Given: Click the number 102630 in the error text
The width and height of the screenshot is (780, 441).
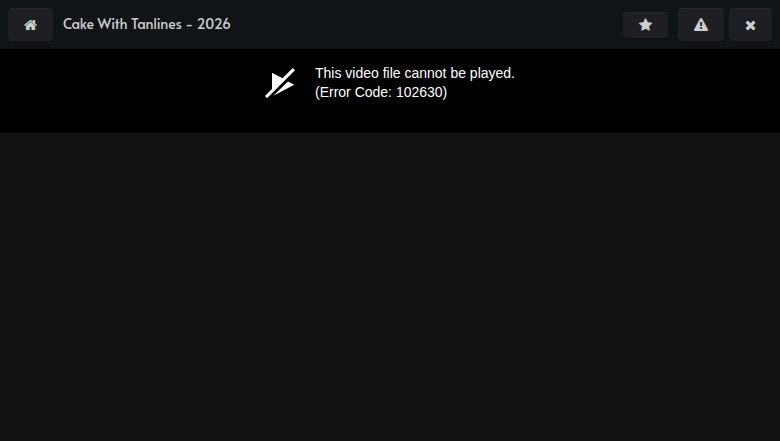Looking at the screenshot, I should tap(419, 92).
